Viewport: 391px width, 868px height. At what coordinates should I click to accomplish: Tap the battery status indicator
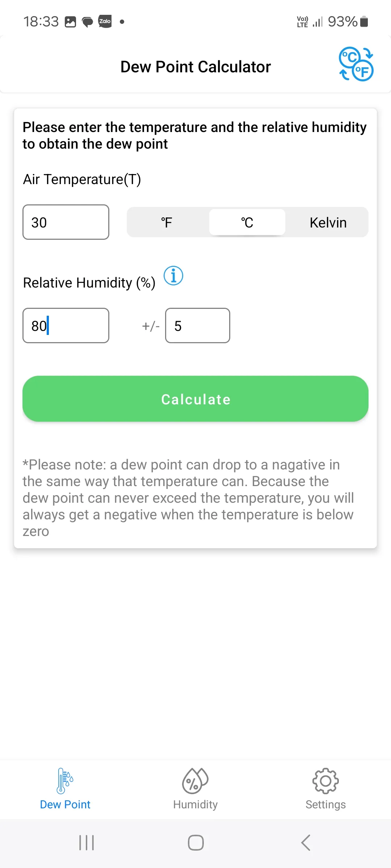point(364,21)
